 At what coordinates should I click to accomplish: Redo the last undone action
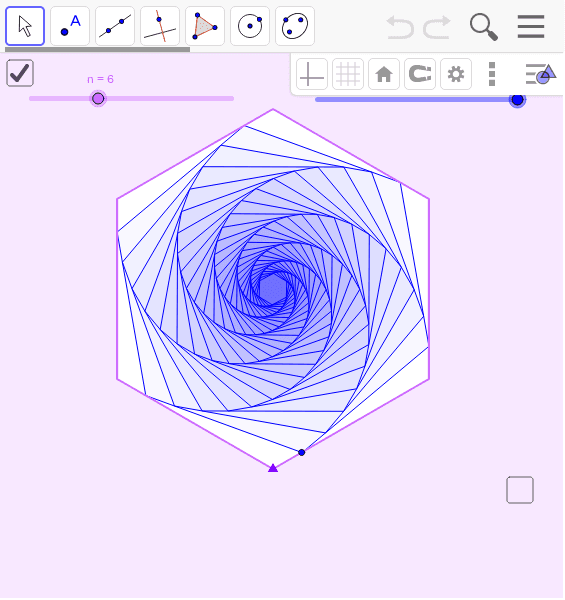pos(437,27)
